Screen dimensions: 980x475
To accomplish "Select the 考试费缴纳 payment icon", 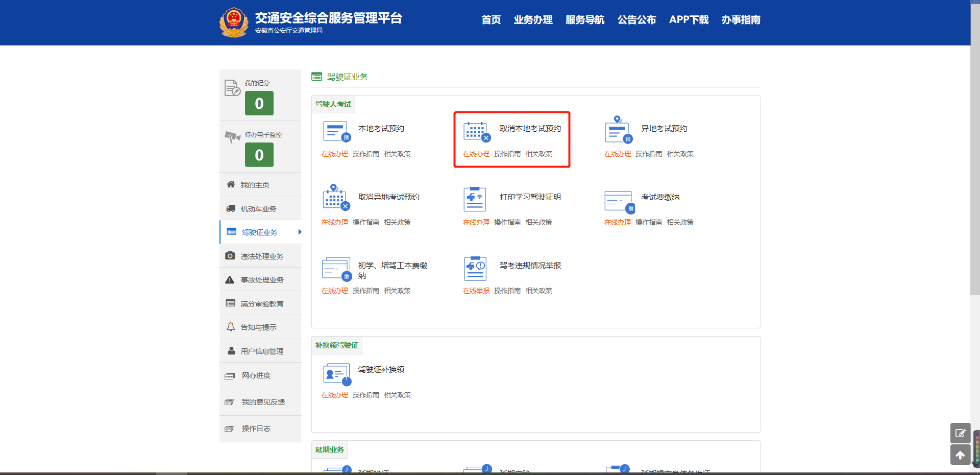I will click(619, 201).
